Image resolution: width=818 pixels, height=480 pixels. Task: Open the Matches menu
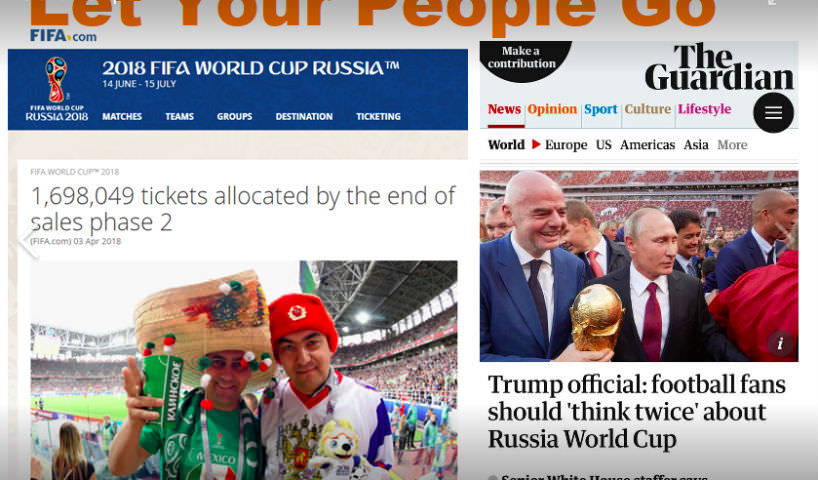122,116
